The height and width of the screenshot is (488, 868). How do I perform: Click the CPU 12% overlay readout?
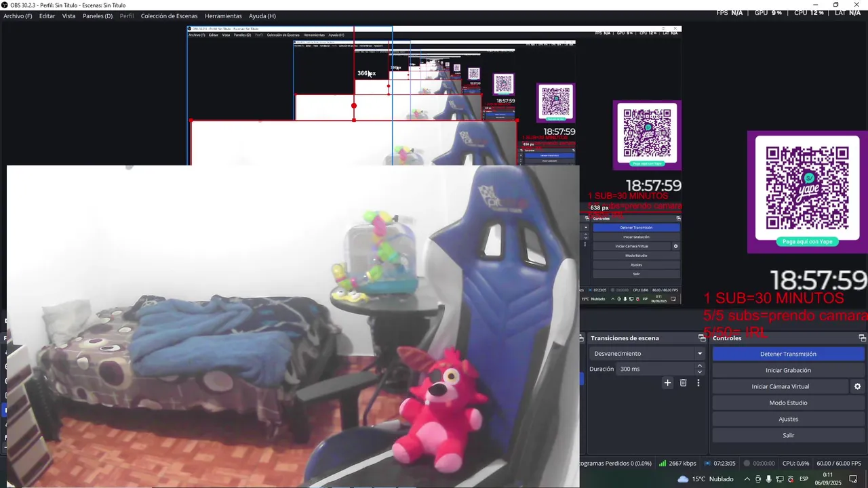tap(809, 13)
